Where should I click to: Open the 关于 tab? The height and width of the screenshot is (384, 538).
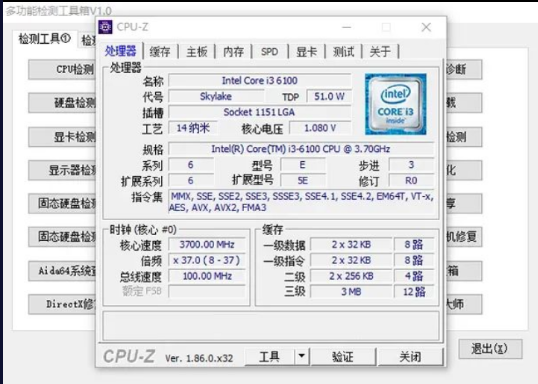(380, 52)
